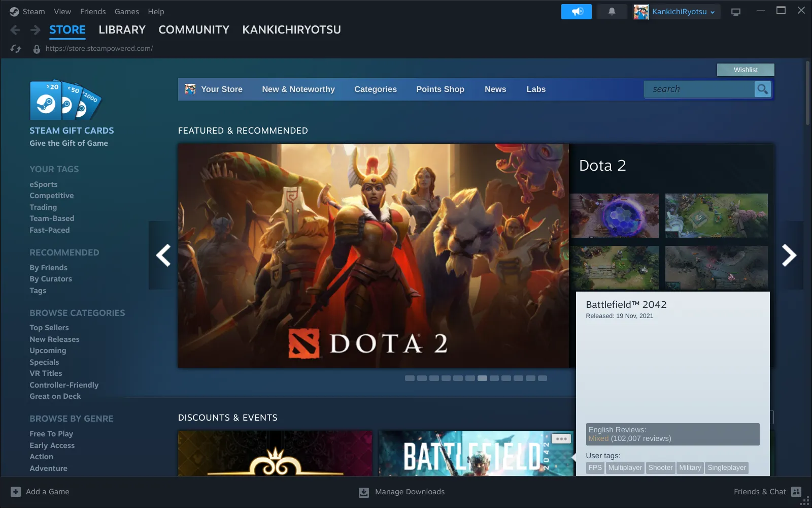Open the Competitive tag link
The image size is (812, 508).
pyautogui.click(x=52, y=196)
